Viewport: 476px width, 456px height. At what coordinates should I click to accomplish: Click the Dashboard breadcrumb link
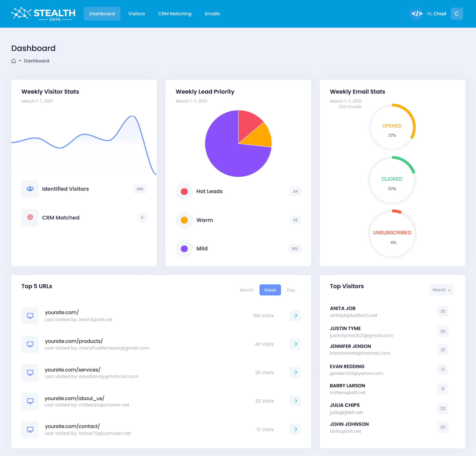pos(36,61)
